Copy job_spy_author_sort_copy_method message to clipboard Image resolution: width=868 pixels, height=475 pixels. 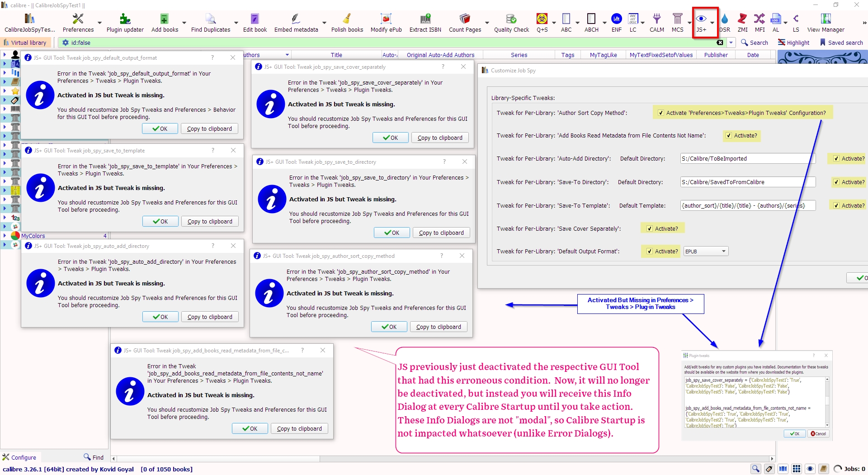tap(439, 327)
